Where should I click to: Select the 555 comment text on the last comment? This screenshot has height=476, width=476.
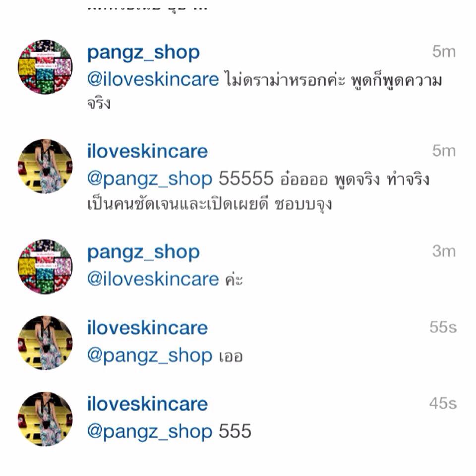[x=235, y=431]
